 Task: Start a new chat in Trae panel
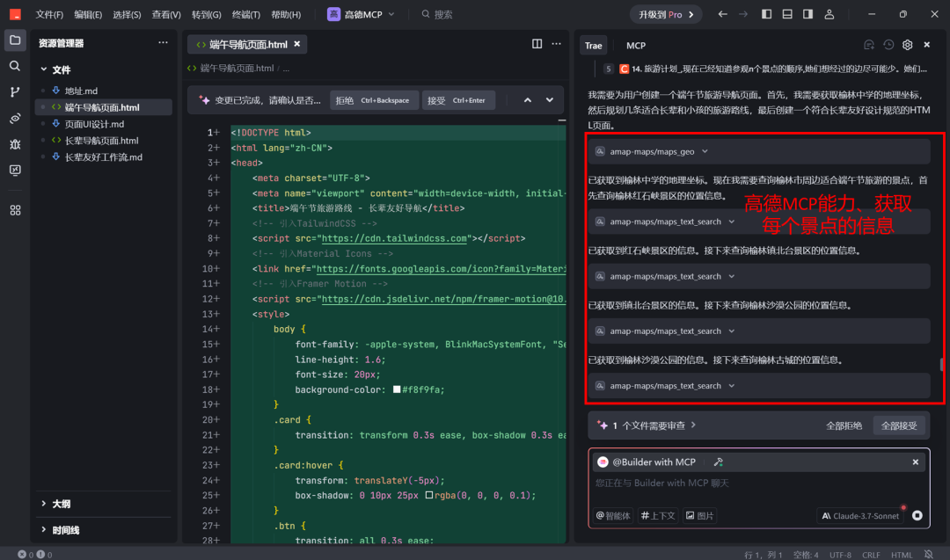coord(869,45)
